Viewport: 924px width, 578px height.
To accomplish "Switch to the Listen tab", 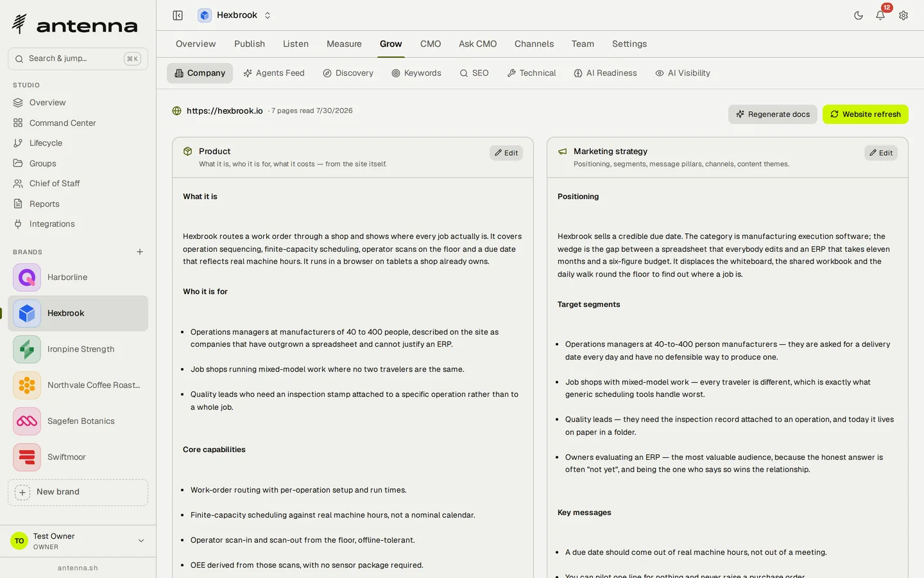I will point(296,44).
